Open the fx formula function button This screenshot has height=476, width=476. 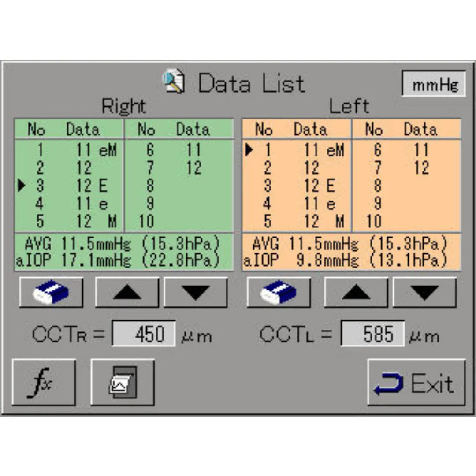44,382
